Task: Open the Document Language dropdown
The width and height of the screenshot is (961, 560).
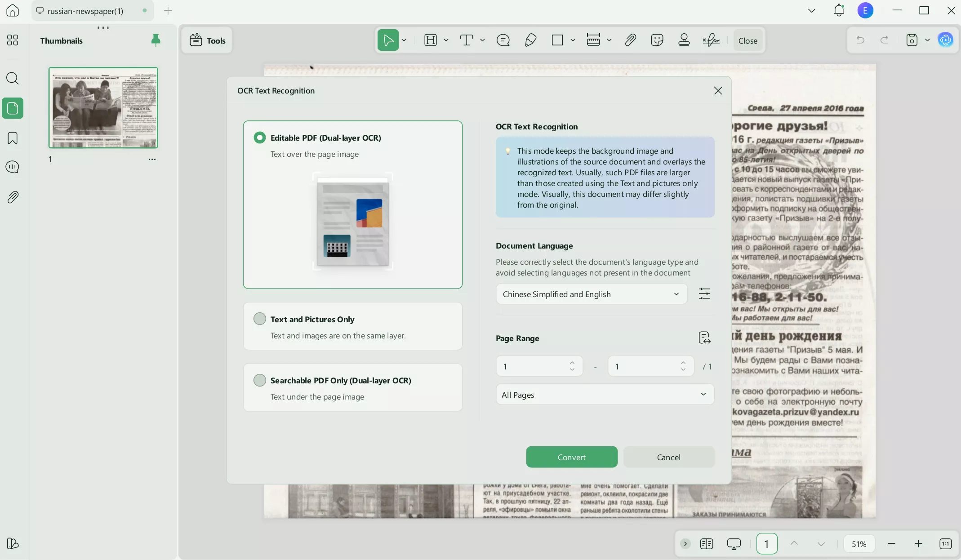Action: [x=591, y=293]
